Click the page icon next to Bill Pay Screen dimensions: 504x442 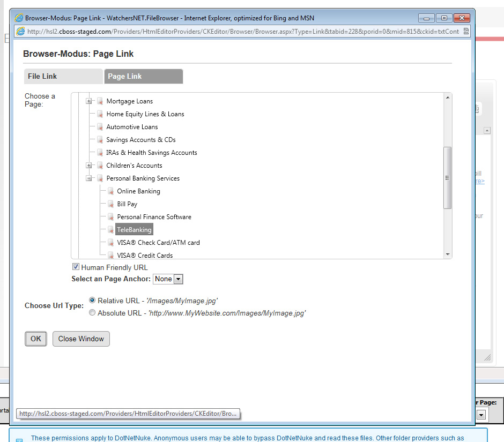click(110, 204)
